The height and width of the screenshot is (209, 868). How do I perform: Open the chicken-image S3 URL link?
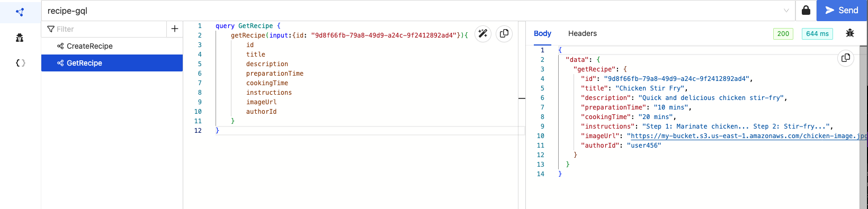pos(749,136)
